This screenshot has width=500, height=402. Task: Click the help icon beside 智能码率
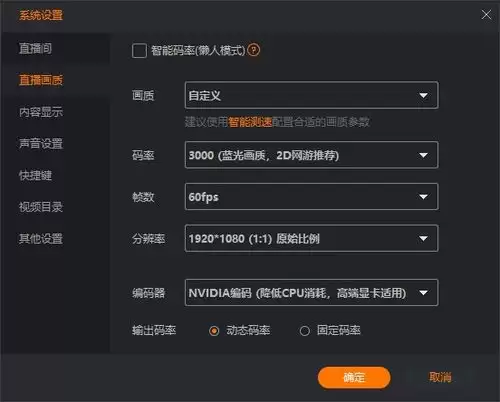[254, 50]
